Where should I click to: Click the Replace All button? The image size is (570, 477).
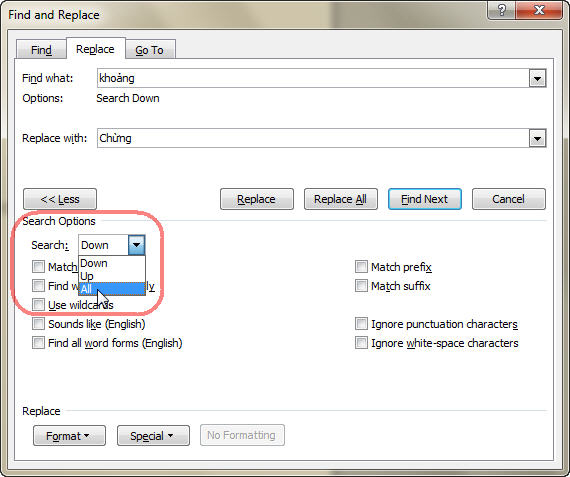(341, 199)
